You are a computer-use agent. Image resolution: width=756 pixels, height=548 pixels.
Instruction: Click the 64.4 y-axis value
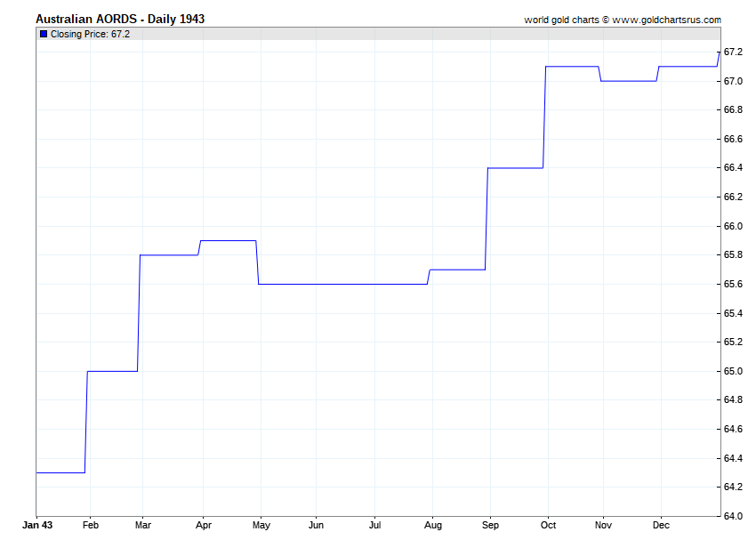pos(733,458)
